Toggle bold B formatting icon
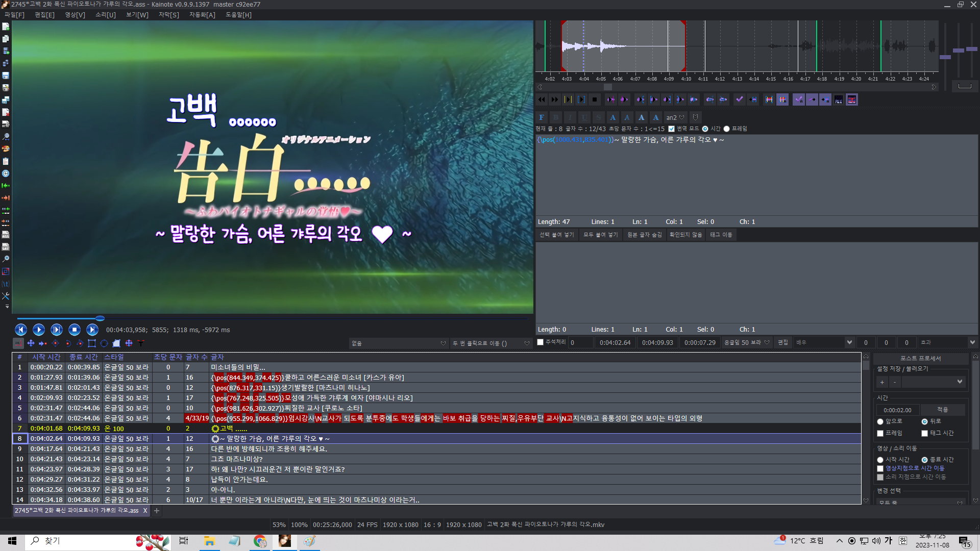 pyautogui.click(x=556, y=117)
